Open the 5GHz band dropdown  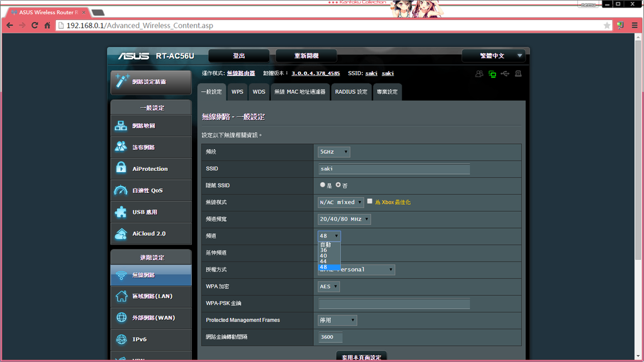333,152
